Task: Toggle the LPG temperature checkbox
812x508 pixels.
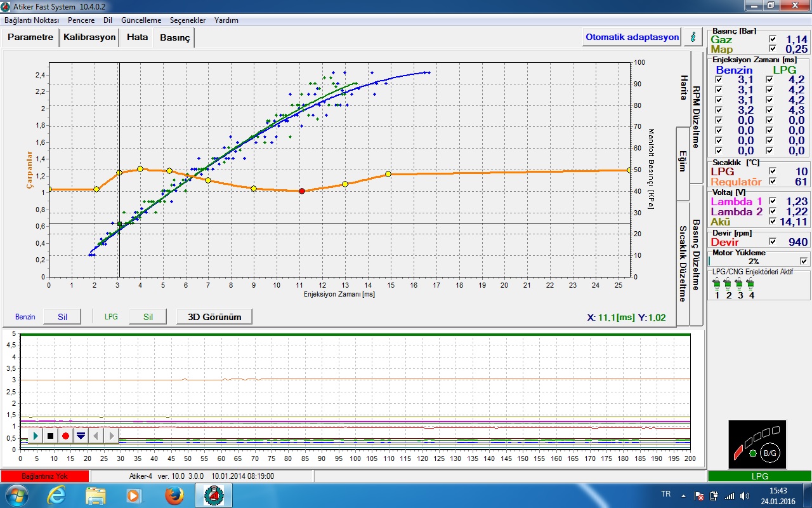Action: click(x=772, y=171)
